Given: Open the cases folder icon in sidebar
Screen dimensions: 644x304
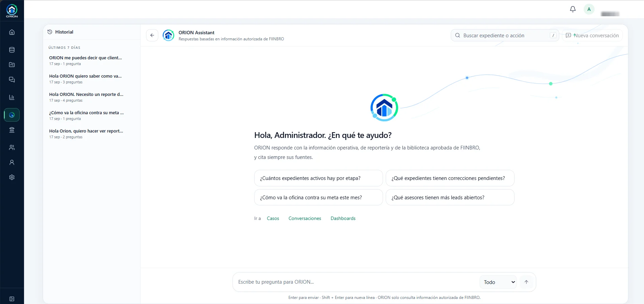Looking at the screenshot, I should [12, 65].
